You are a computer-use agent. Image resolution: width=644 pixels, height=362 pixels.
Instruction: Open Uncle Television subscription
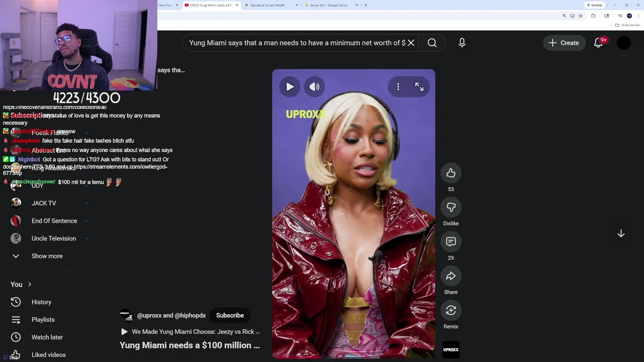[53, 238]
